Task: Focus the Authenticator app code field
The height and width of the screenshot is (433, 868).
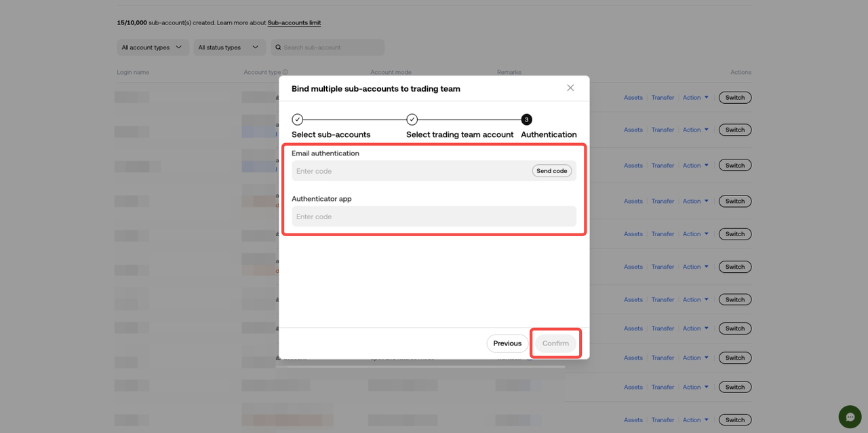Action: [x=434, y=216]
